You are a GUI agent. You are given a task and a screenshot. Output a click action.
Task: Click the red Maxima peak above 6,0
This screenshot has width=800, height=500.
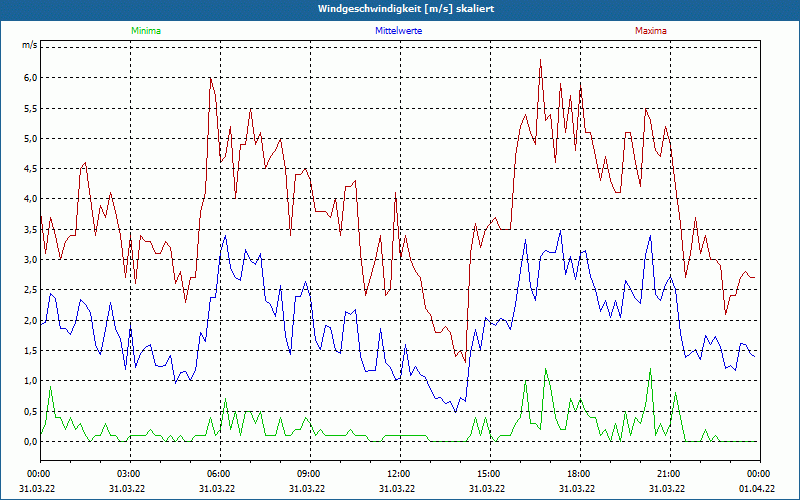(540, 60)
